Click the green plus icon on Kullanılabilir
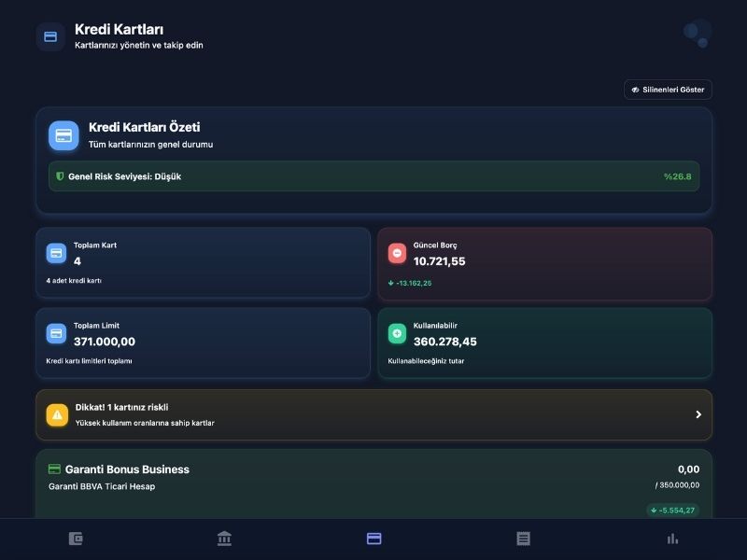The width and height of the screenshot is (747, 560). pos(397,333)
